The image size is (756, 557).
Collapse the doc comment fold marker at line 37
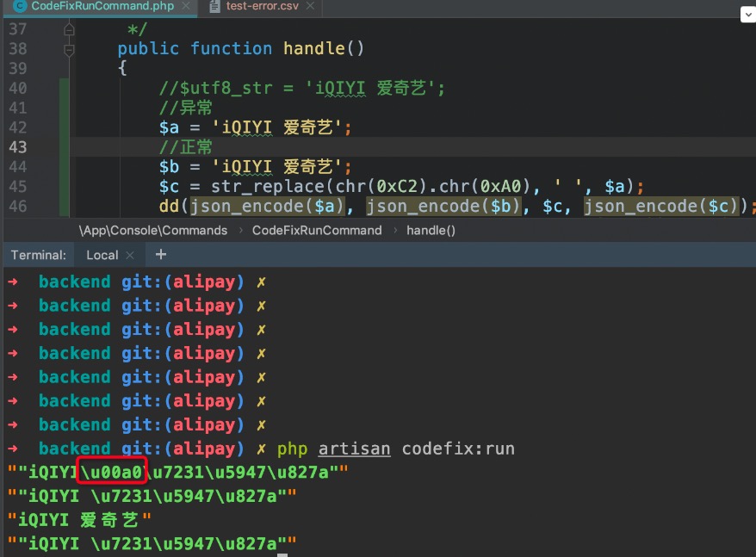pos(69,30)
